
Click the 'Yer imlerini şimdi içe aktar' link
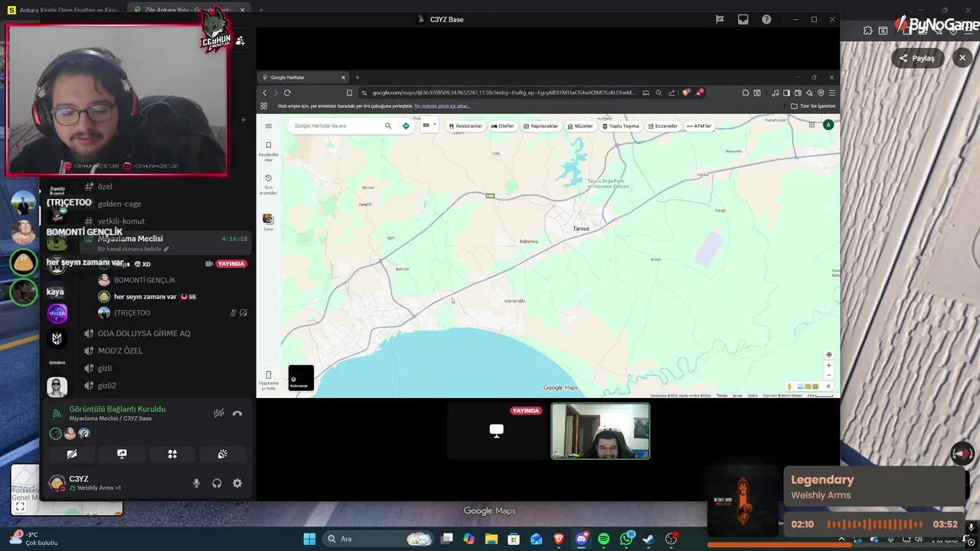tap(442, 106)
